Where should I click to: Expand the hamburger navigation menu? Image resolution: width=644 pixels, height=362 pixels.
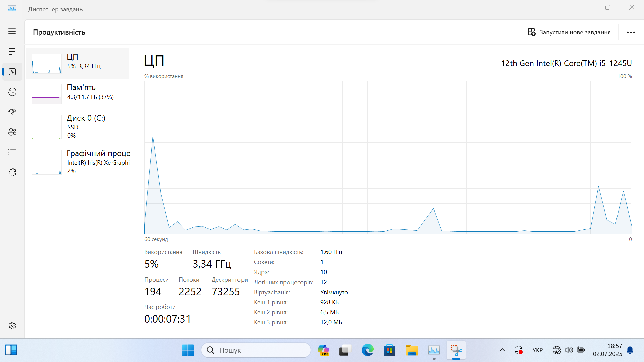coord(12,31)
